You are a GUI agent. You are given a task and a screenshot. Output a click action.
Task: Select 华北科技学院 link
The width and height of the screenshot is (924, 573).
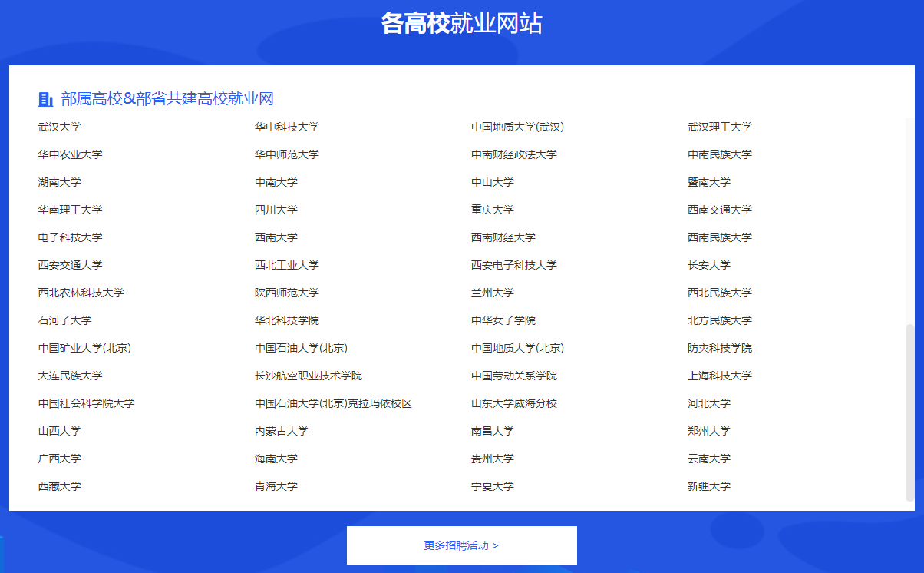tap(287, 320)
